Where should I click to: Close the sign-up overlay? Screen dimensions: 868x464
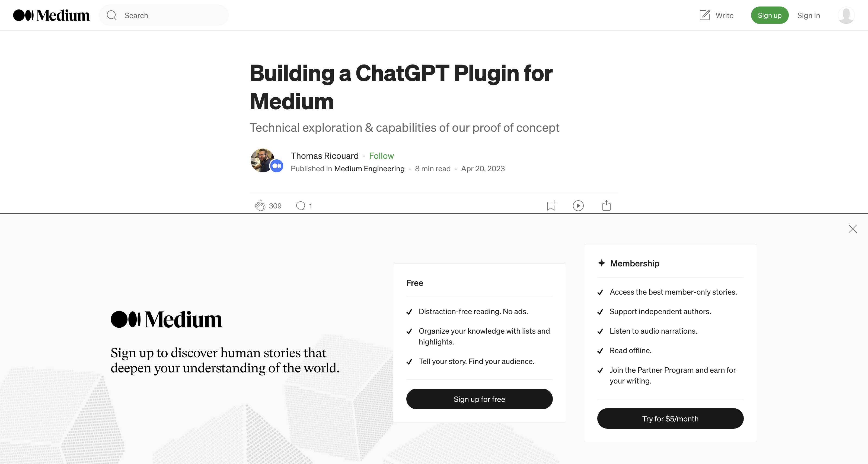tap(853, 229)
